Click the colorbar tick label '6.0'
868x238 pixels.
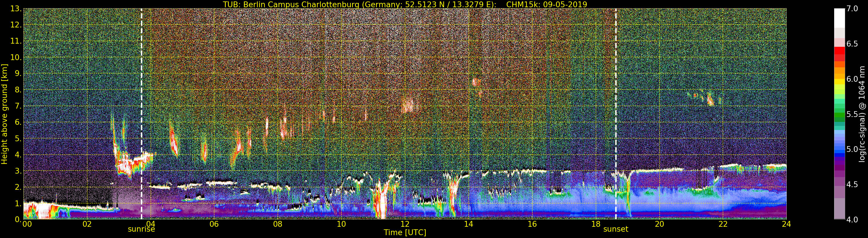pyautogui.click(x=852, y=79)
